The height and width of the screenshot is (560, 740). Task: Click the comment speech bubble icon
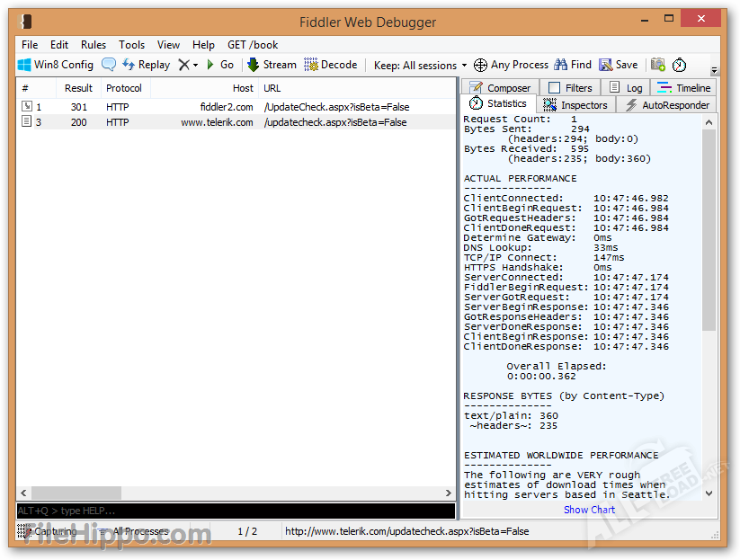(x=109, y=65)
